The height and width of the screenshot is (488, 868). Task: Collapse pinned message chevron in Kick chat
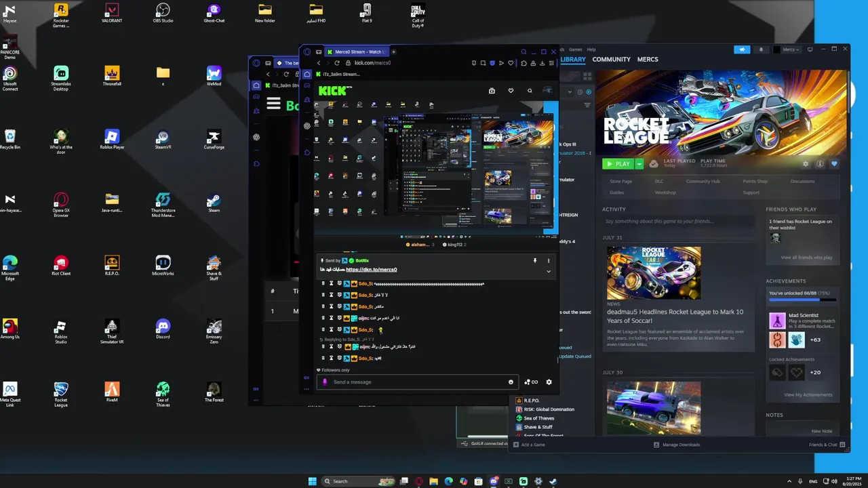point(549,272)
